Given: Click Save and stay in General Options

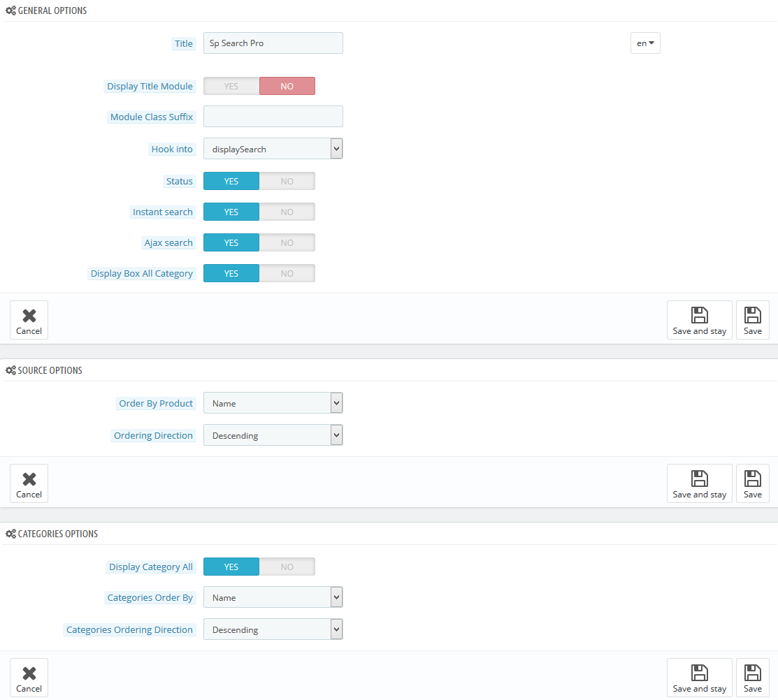Looking at the screenshot, I should pos(699,320).
